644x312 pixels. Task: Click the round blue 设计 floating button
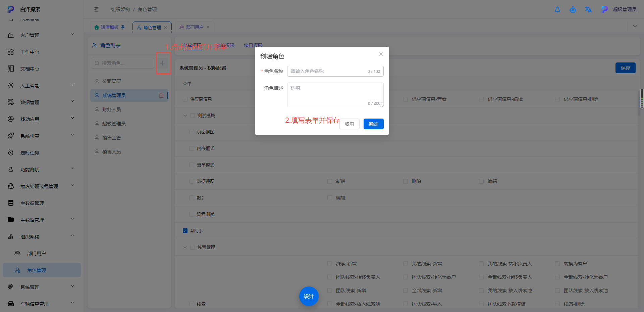309,296
